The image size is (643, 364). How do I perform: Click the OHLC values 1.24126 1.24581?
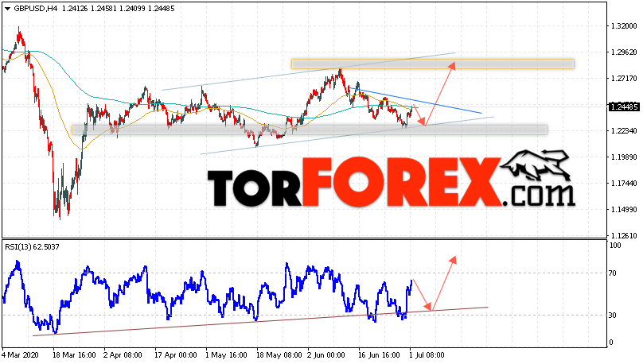click(x=90, y=9)
